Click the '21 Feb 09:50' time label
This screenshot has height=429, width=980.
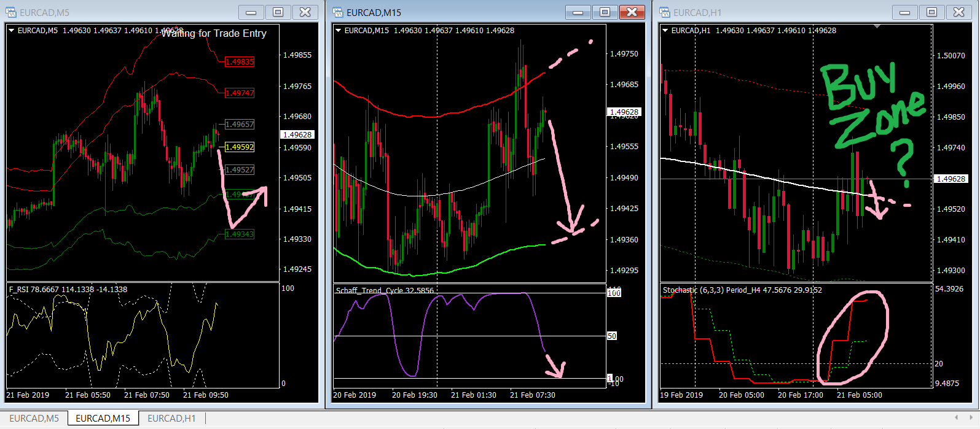pos(206,395)
